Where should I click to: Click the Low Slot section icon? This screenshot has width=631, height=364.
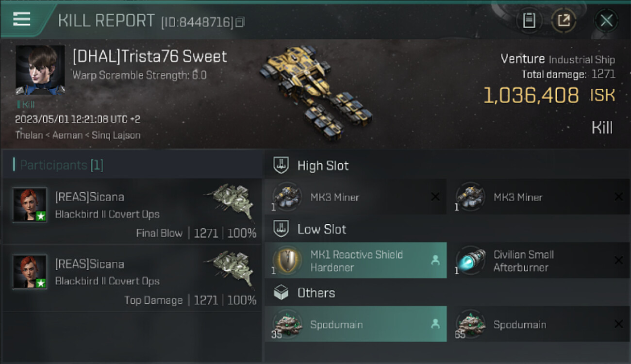(281, 229)
